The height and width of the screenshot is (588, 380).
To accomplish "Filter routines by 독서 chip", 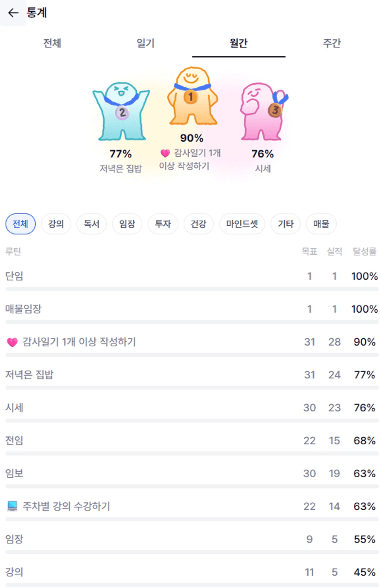I will click(x=91, y=224).
